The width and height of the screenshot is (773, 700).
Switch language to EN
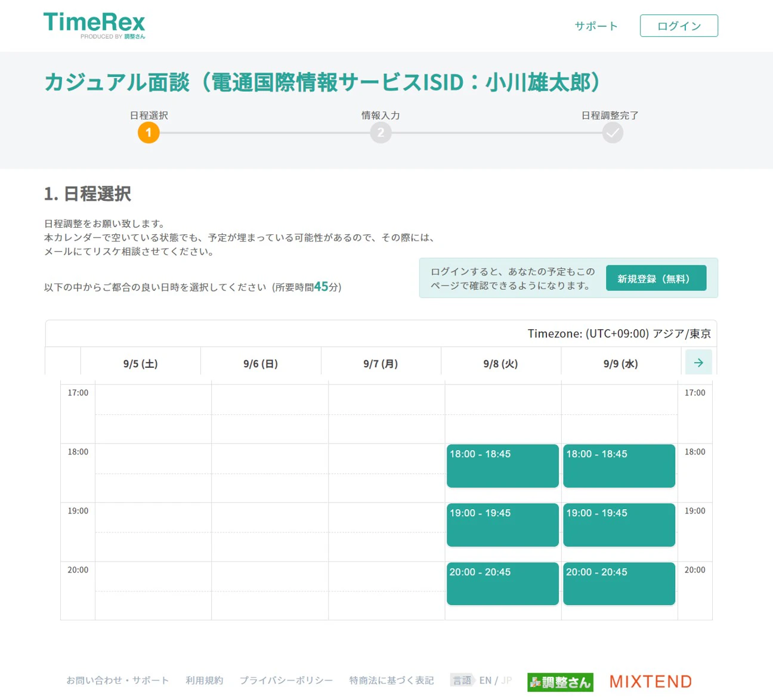486,680
